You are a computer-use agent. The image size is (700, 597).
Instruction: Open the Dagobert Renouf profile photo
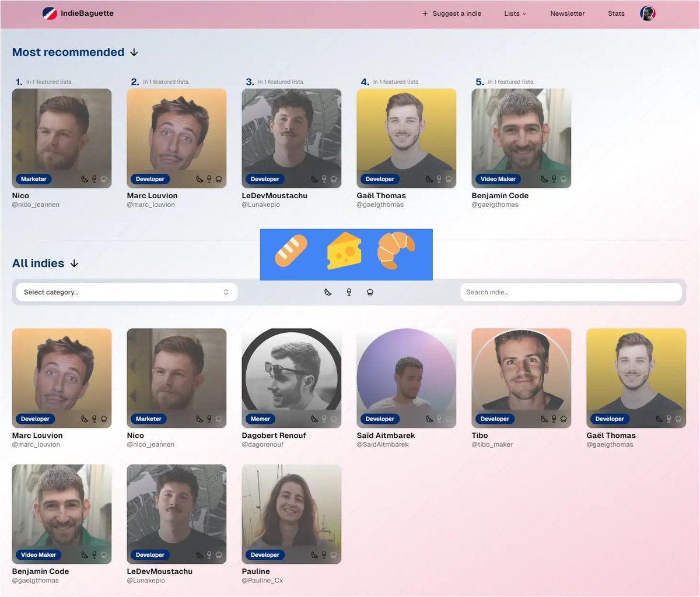[x=291, y=378]
